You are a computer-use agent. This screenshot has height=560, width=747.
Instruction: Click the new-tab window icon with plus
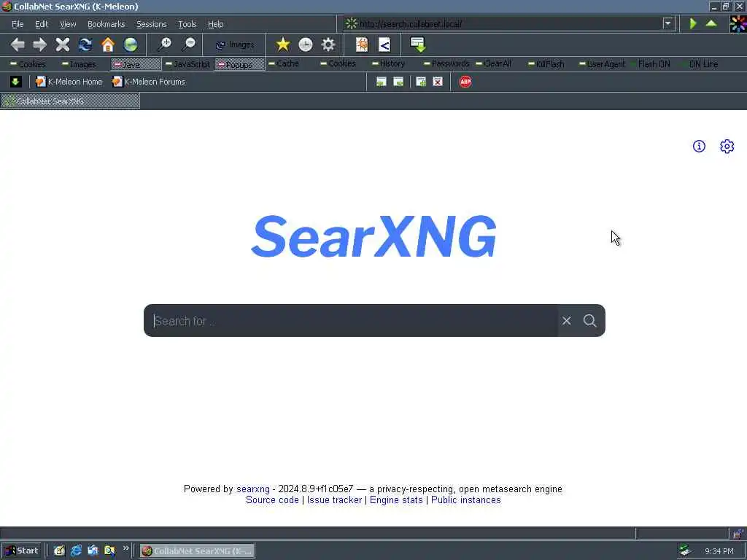[x=421, y=82]
